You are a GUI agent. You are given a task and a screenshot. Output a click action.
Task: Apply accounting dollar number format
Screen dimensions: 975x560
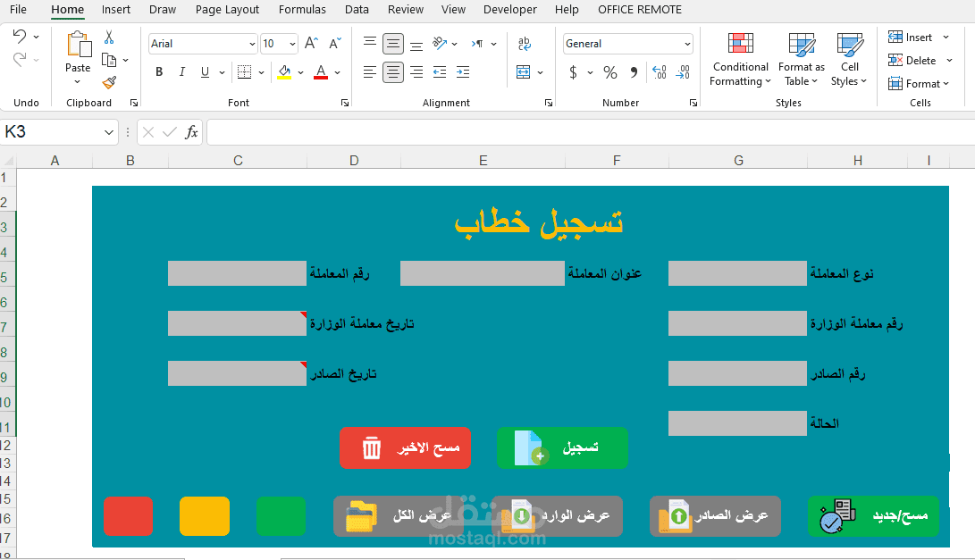[574, 72]
